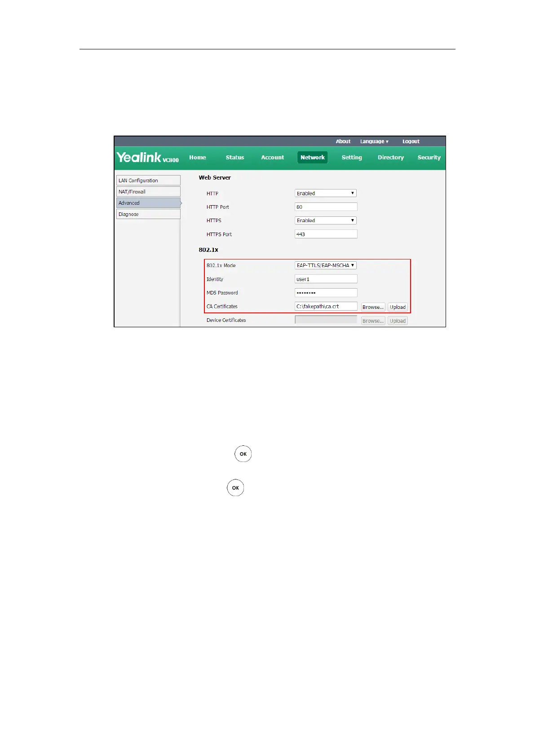Expand the HTTPS Enabled dropdown
The height and width of the screenshot is (756, 535).
tap(326, 220)
